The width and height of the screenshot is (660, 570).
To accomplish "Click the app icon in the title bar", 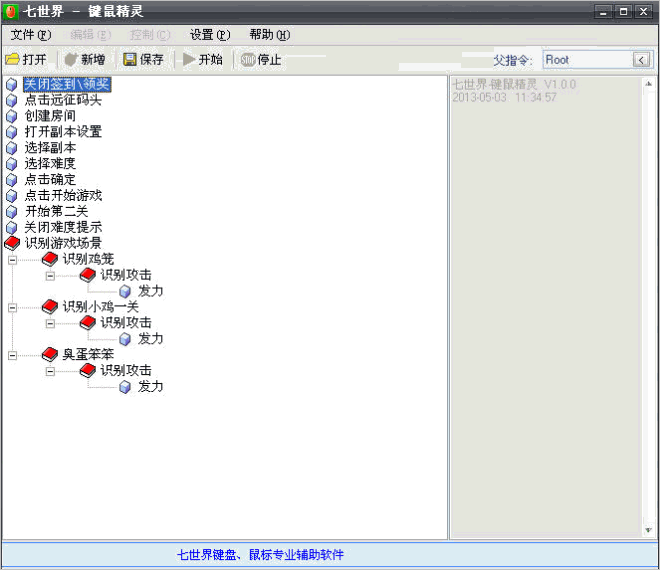I will pyautogui.click(x=11, y=11).
